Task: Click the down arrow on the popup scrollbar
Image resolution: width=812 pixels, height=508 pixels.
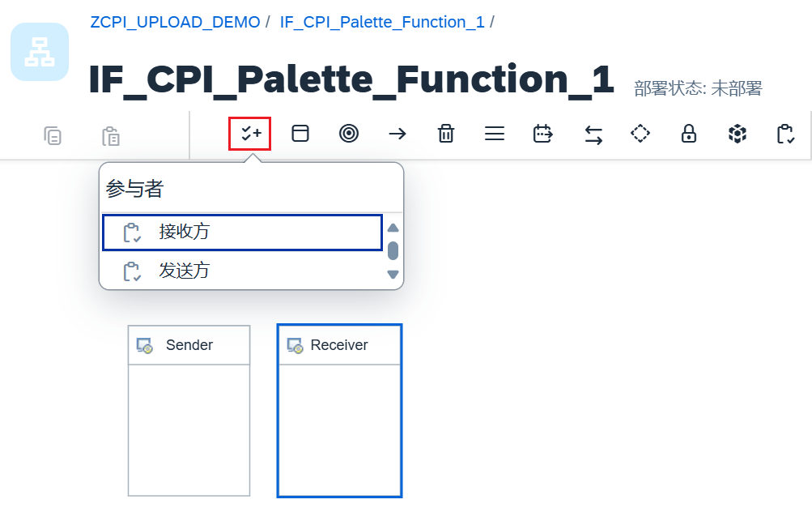Action: [x=392, y=275]
